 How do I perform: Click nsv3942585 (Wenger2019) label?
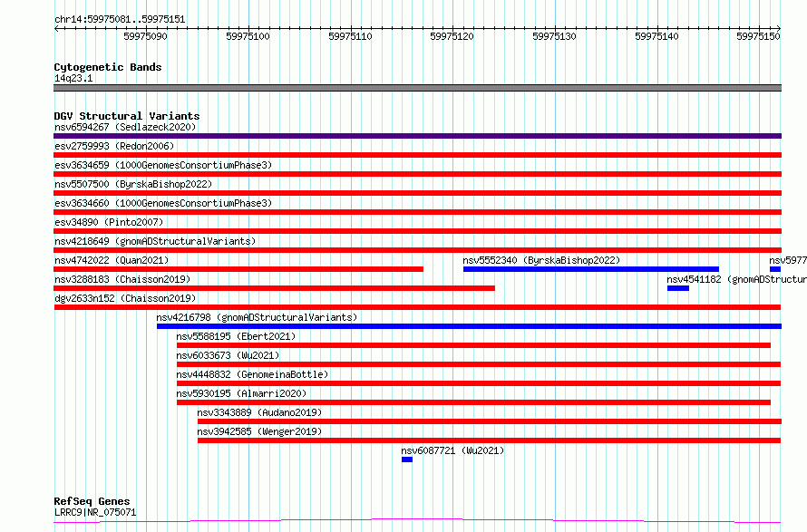(259, 431)
